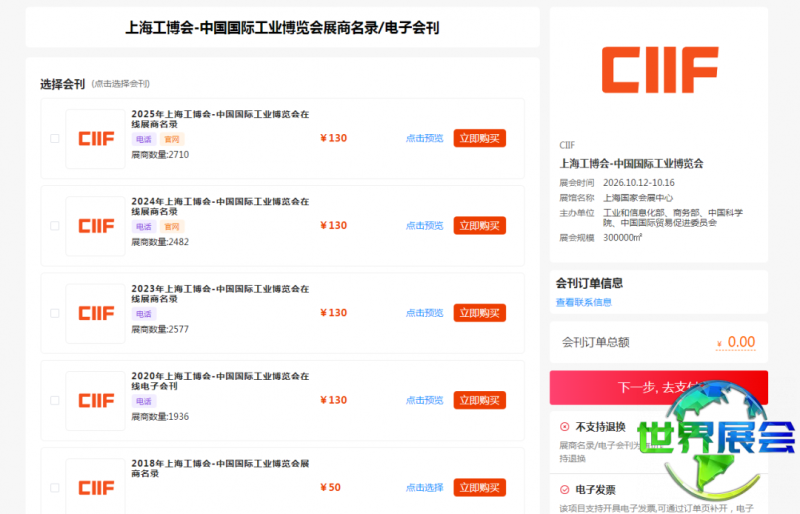The height and width of the screenshot is (514, 800).
Task: Open the 查看联系信息 link
Action: click(x=584, y=302)
